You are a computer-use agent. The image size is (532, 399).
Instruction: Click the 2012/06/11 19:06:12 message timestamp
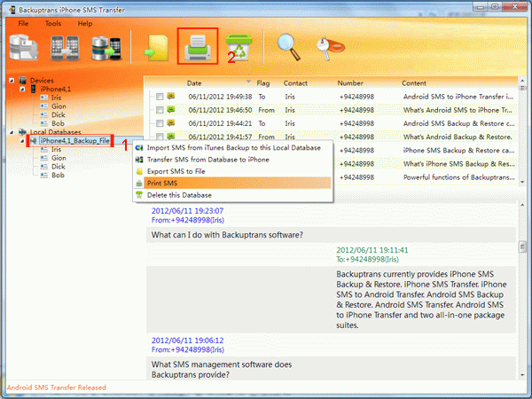click(187, 340)
